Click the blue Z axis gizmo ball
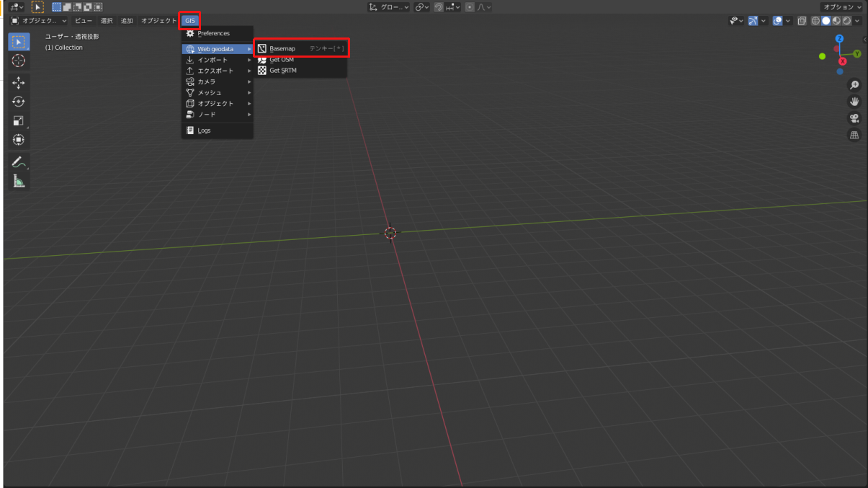 point(839,38)
